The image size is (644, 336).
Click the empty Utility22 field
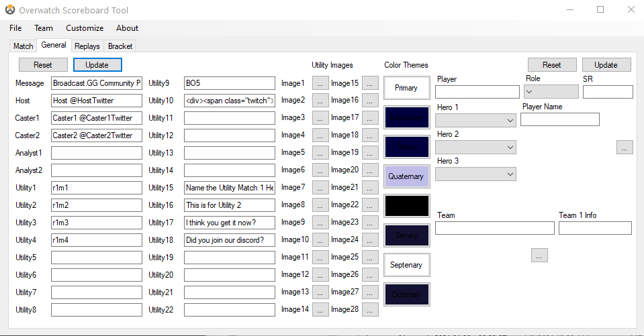point(230,310)
